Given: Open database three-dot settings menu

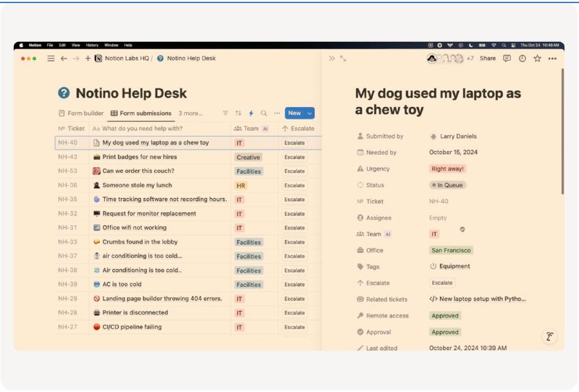Looking at the screenshot, I should pos(277,113).
